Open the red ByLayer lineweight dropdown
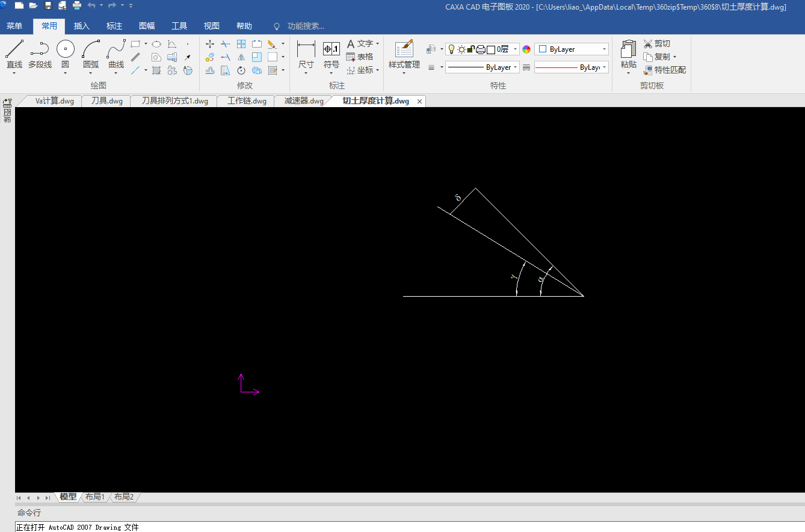This screenshot has width=805, height=532. (572, 67)
